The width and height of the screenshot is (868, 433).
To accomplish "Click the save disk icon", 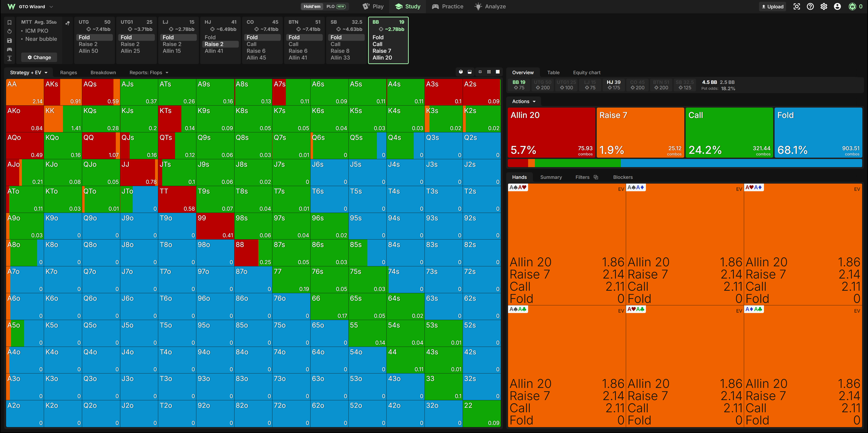I will [x=9, y=40].
